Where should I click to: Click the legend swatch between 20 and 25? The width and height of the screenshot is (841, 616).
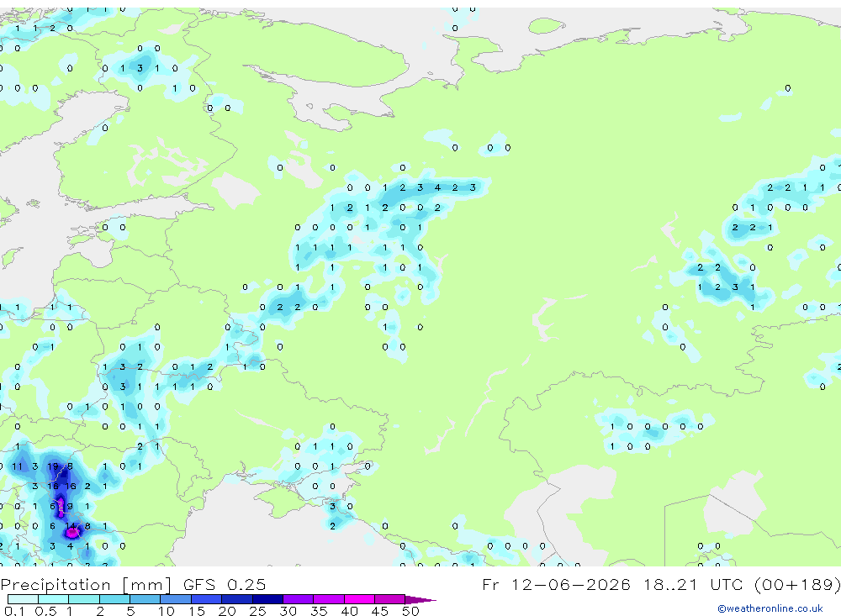[x=236, y=599]
